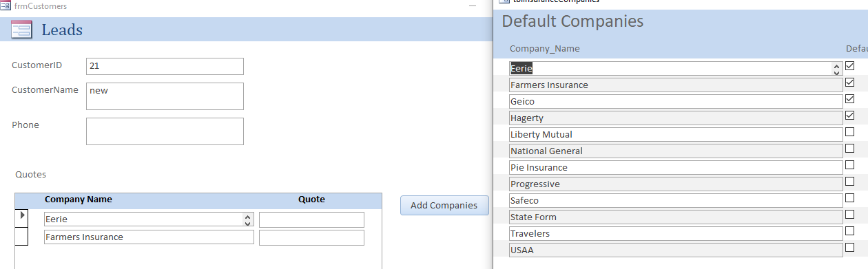Click the Leads form icon in header
This screenshot has height=269, width=868.
pyautogui.click(x=21, y=29)
